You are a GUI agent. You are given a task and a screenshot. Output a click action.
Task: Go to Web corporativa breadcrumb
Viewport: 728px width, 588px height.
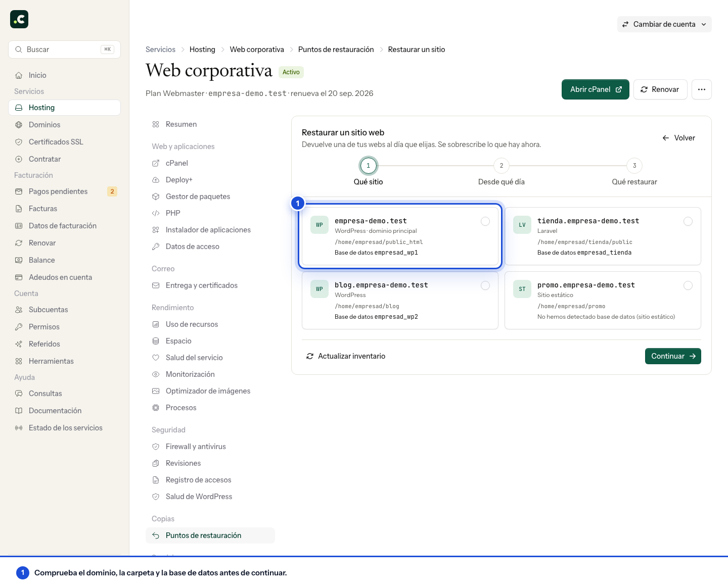point(257,50)
